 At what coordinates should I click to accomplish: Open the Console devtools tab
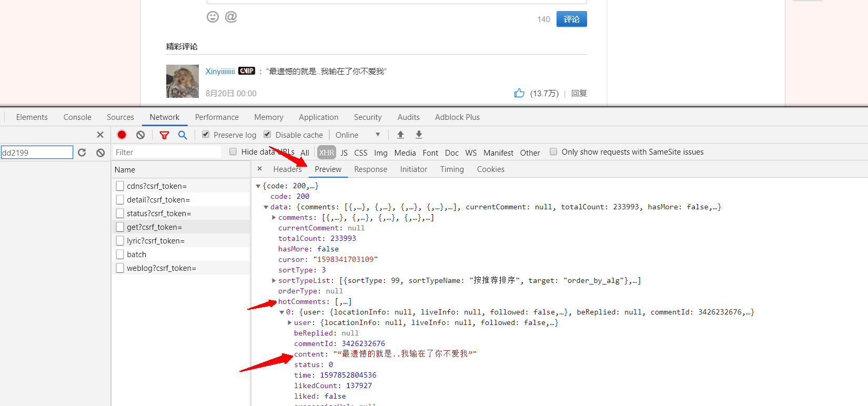(x=77, y=117)
